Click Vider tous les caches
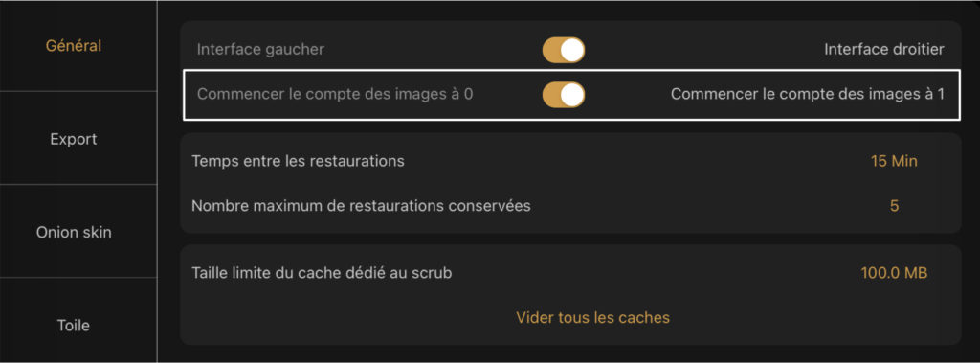Screen dimensions: 980x363 [592, 317]
